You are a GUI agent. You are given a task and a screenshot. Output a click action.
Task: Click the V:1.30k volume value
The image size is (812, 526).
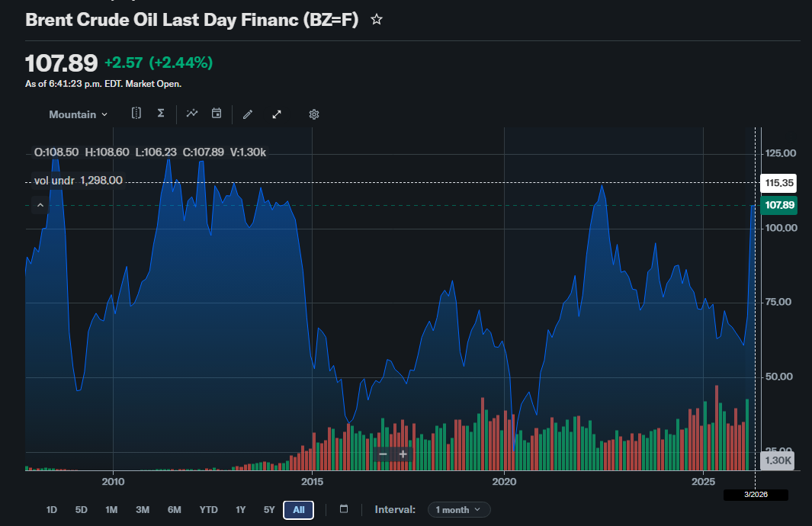[248, 152]
